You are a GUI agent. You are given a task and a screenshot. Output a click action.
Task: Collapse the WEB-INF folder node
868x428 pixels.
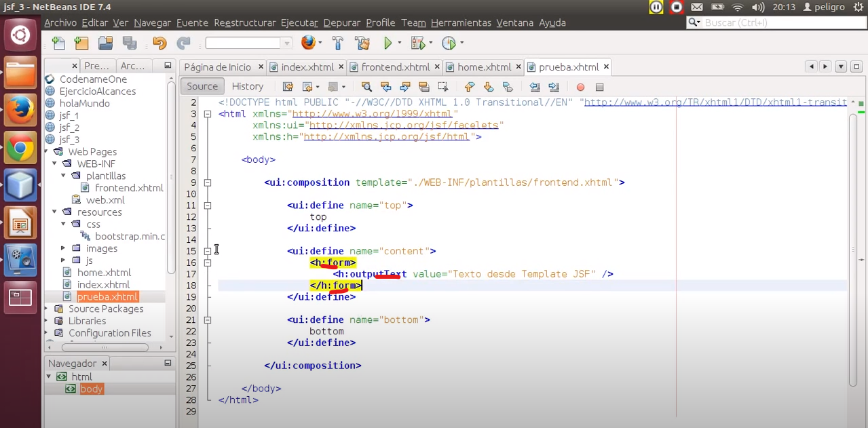point(56,164)
